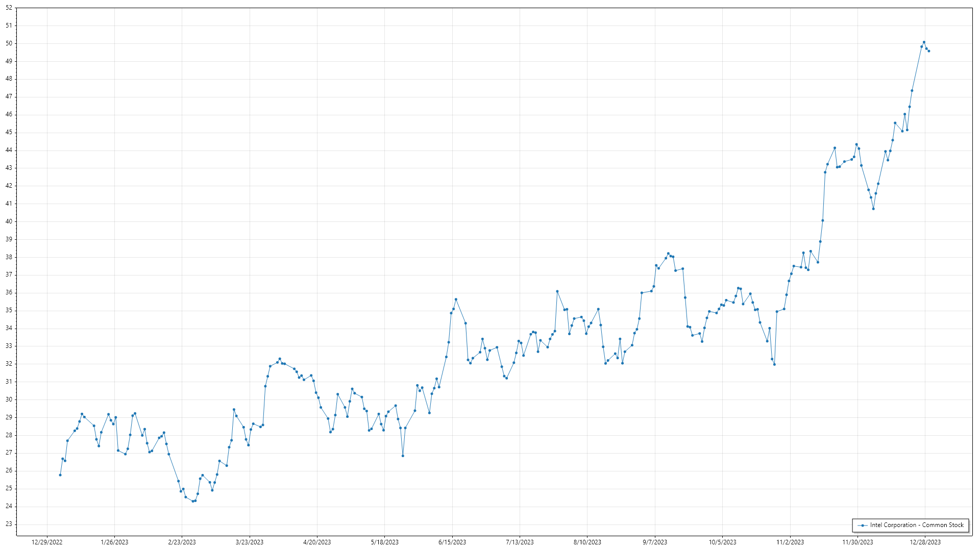
Task: Select the 6/15/2023 date axis label
Action: tap(452, 542)
